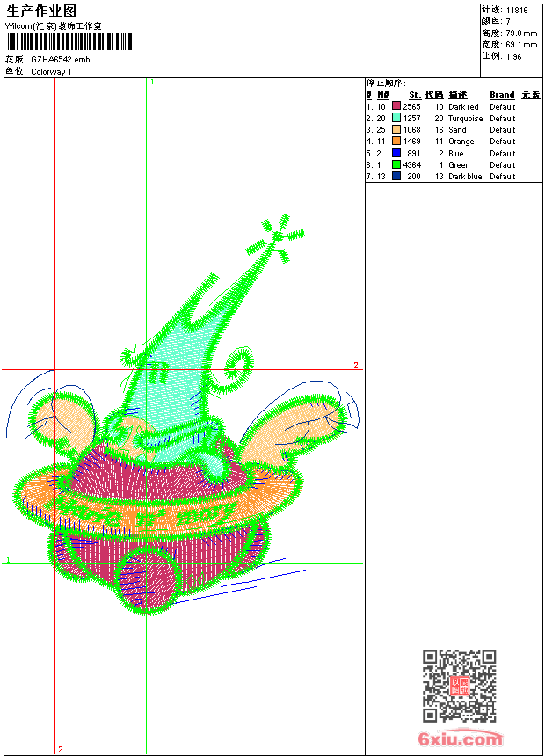This screenshot has height=756, width=545.
Task: Click the text Colorway 1
Action: click(x=51, y=72)
